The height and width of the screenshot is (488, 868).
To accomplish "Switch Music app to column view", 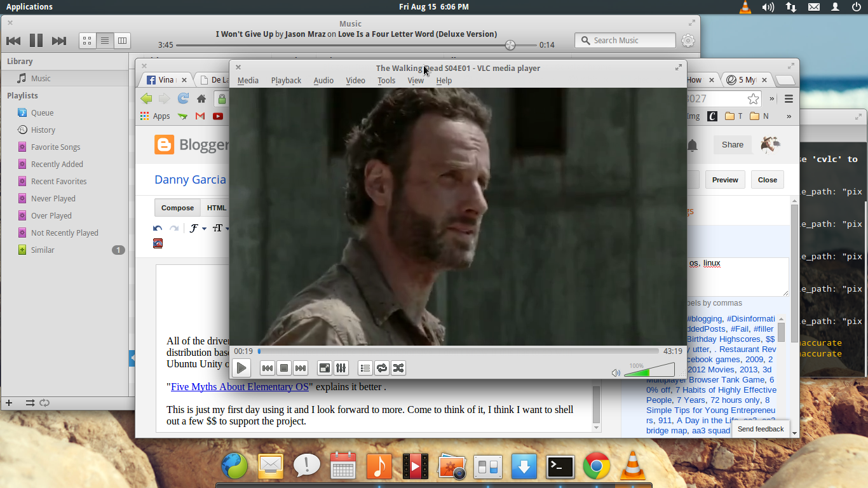I will (x=122, y=41).
